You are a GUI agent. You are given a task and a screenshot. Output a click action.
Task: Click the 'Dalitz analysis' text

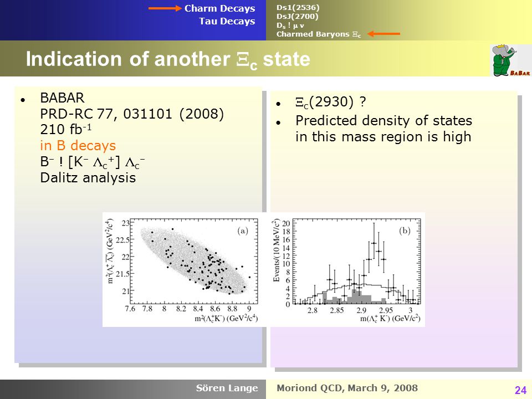(x=88, y=178)
